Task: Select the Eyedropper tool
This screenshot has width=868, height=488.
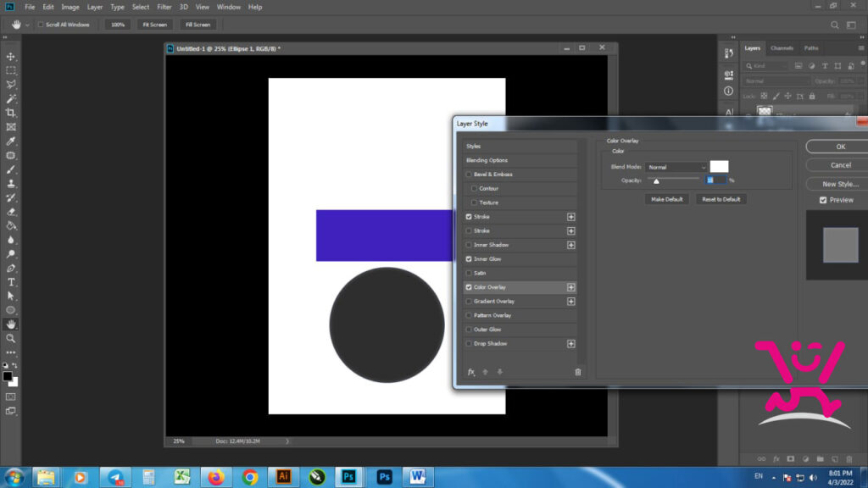Action: (10, 141)
